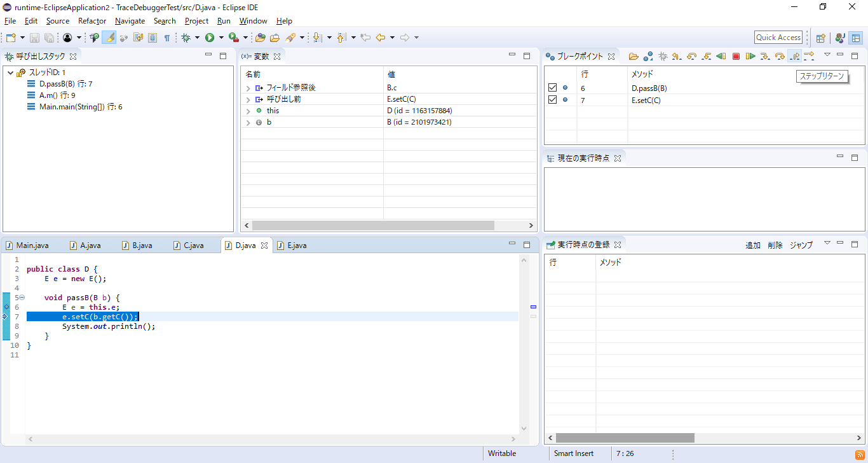Toggle the D.passB(B) breakpoint checkbox

pyautogui.click(x=552, y=88)
